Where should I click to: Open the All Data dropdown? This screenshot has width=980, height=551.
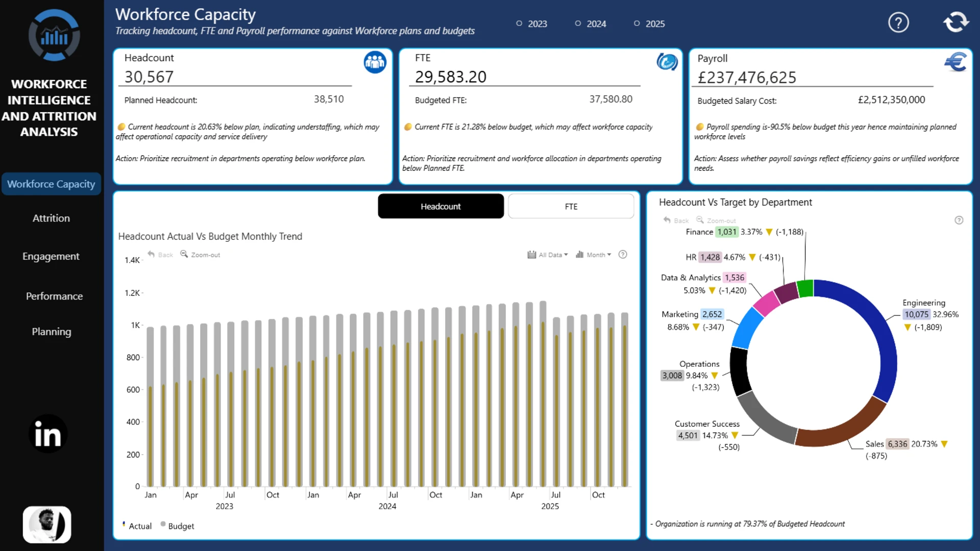click(x=548, y=255)
